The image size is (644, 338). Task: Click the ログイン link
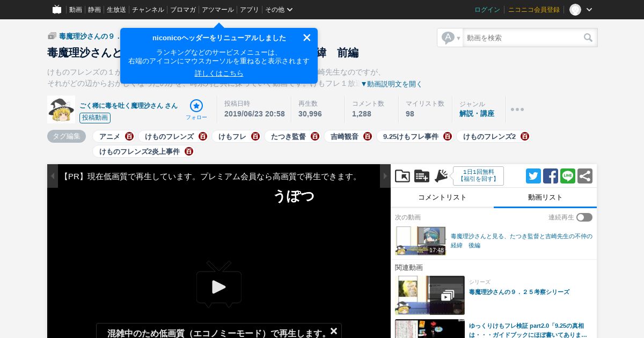487,10
